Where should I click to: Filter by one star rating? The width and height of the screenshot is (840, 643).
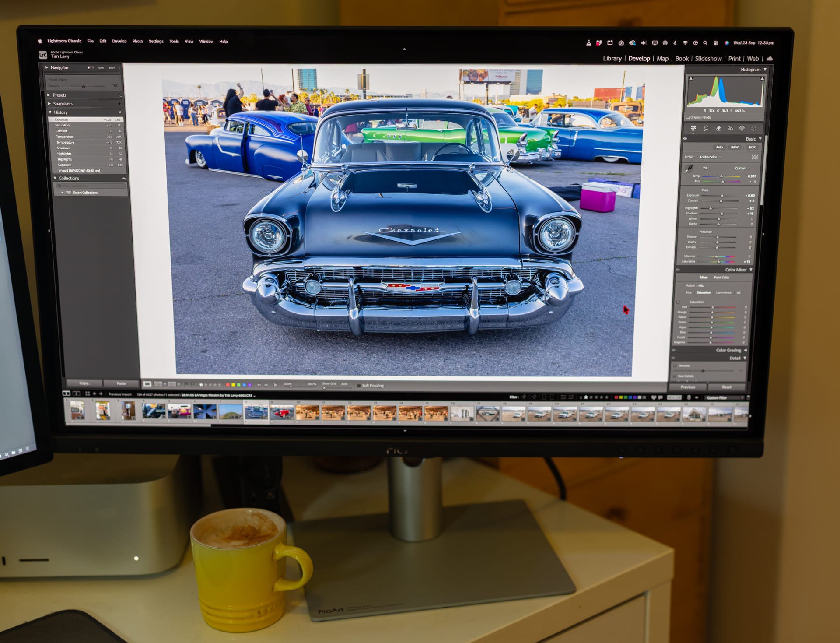tap(586, 397)
